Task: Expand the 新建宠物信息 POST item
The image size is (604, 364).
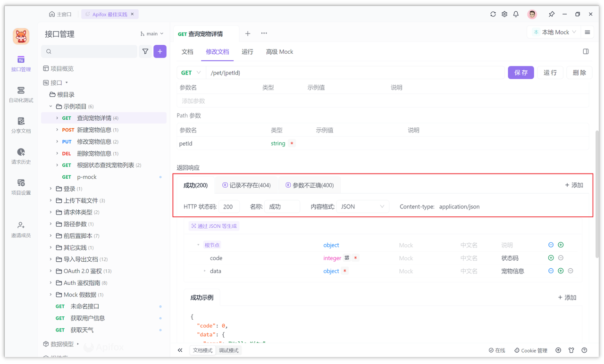Action: [x=57, y=130]
